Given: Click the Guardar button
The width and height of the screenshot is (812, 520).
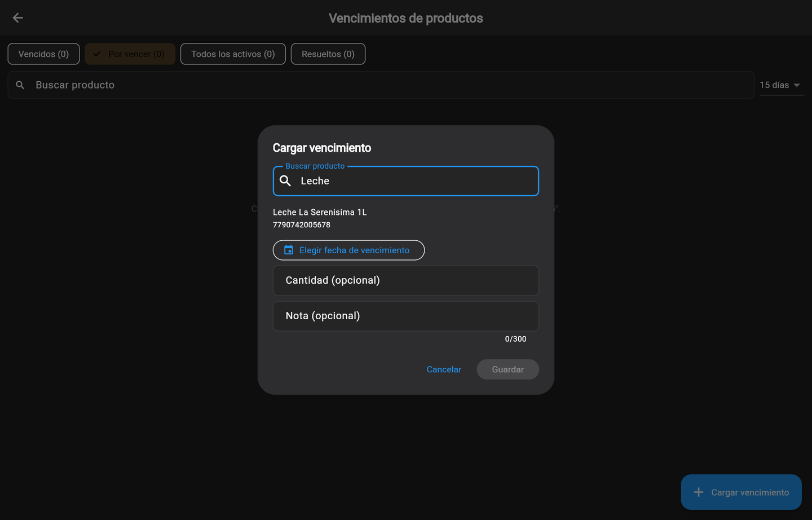Looking at the screenshot, I should tap(507, 369).
